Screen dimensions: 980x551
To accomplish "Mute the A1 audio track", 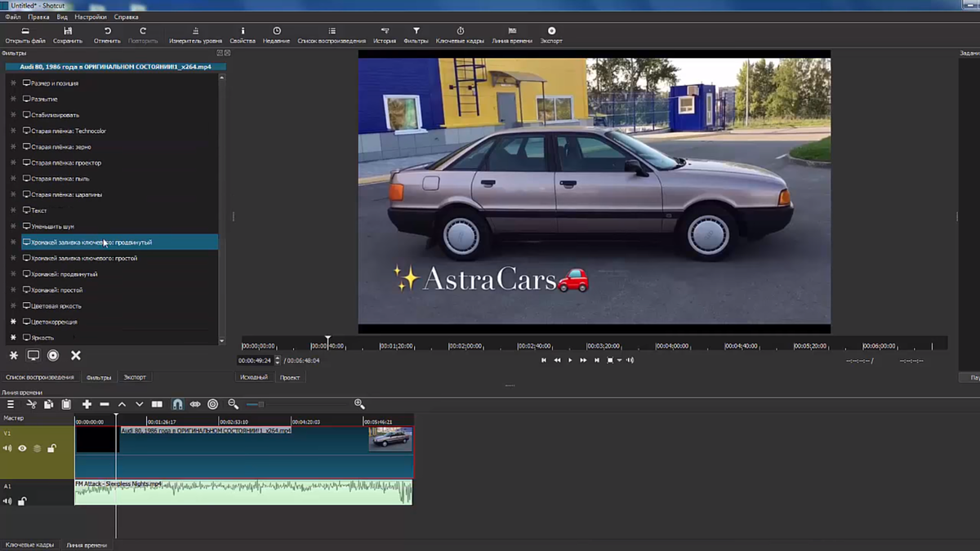I will point(7,501).
